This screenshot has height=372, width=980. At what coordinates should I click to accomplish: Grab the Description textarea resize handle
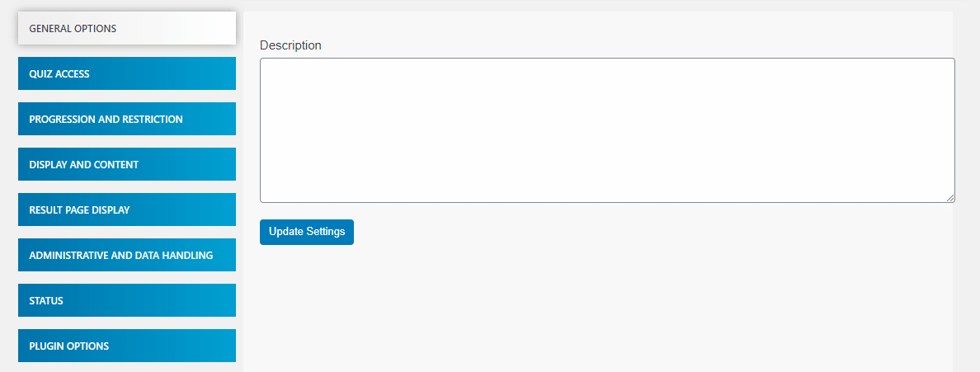(x=950, y=198)
